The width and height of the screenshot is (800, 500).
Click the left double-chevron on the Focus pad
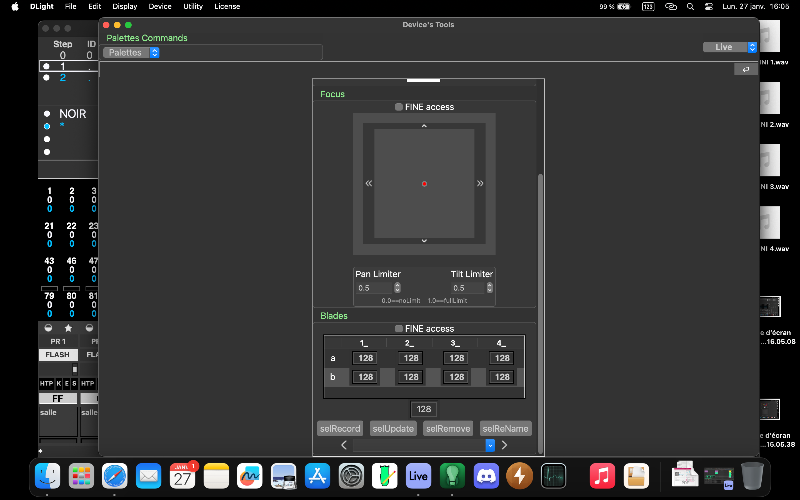[x=369, y=184]
